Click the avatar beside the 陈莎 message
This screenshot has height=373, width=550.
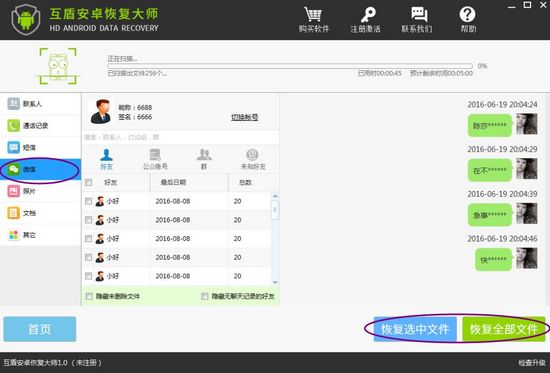coord(526,124)
